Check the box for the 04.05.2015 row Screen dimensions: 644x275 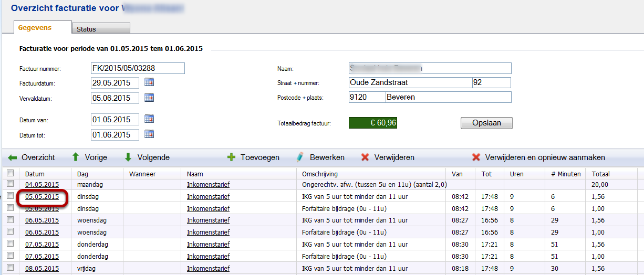click(x=10, y=184)
